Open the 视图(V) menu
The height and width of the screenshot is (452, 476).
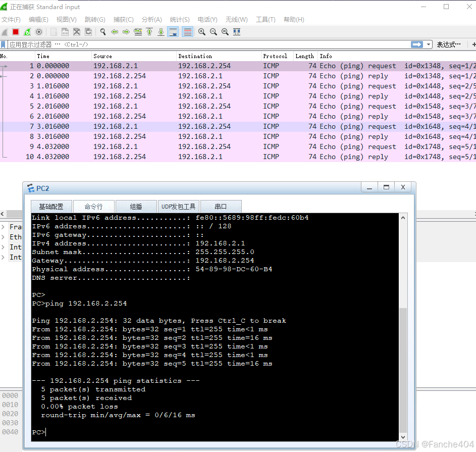pos(67,19)
